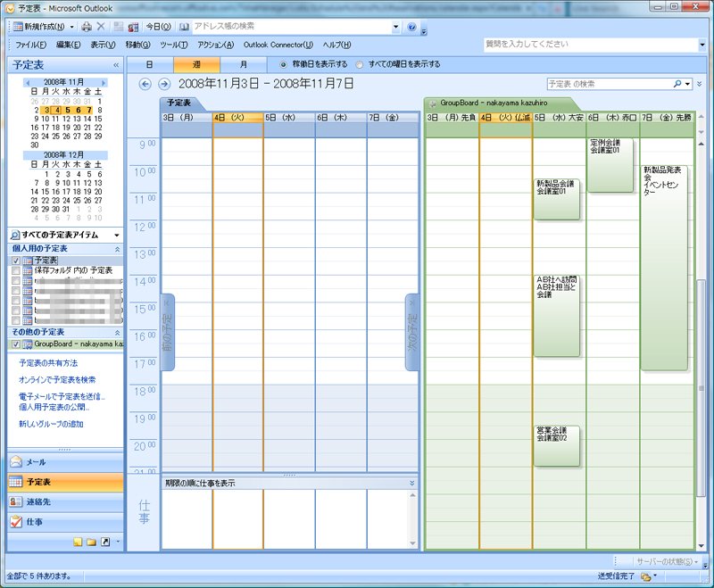Image resolution: width=714 pixels, height=588 pixels.
Task: Open the Shortcuts icon in navigation bottom
Action: click(105, 542)
